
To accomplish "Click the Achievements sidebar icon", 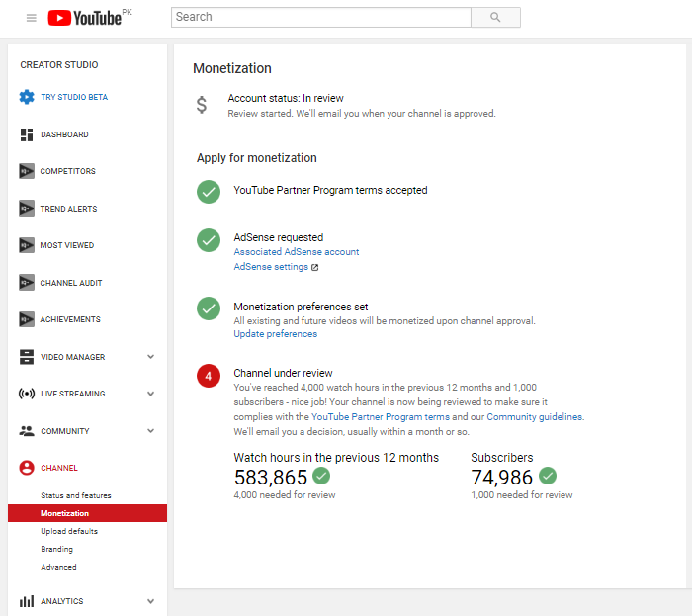I will (x=27, y=319).
